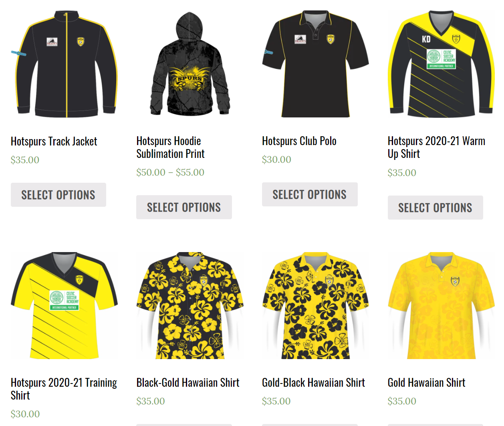504x426 pixels.
Task: Open the Hotspurs 2020-21 Training Shirt image
Action: point(64,305)
